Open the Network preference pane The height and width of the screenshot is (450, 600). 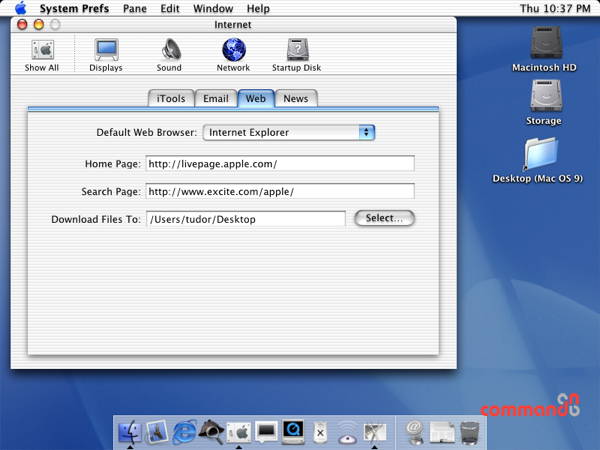tap(233, 56)
